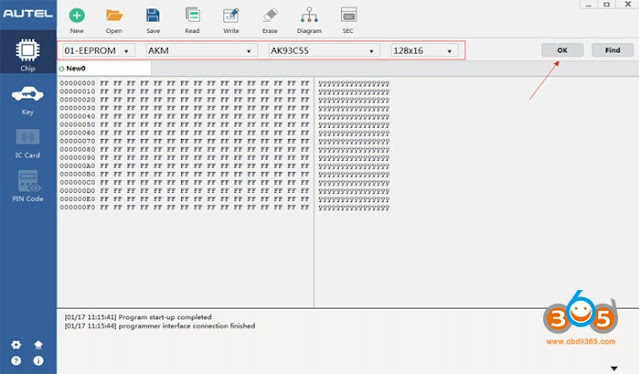The image size is (640, 374).
Task: Click the AUTEL logo
Action: tap(28, 13)
